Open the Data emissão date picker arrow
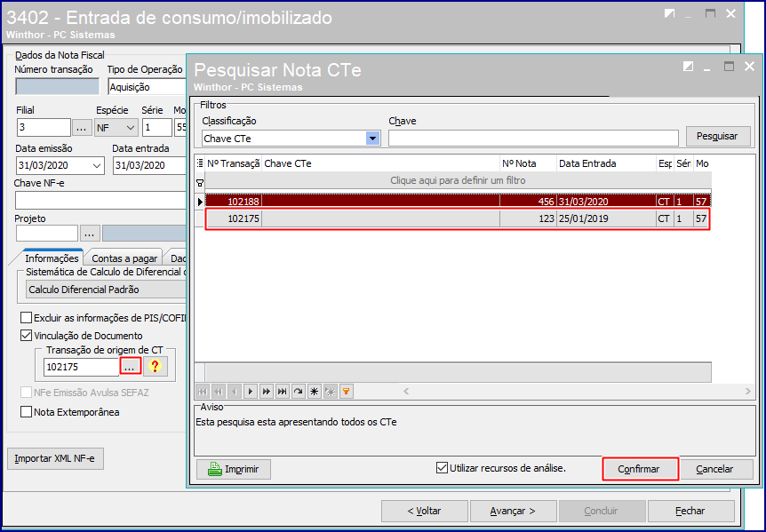 click(x=97, y=165)
